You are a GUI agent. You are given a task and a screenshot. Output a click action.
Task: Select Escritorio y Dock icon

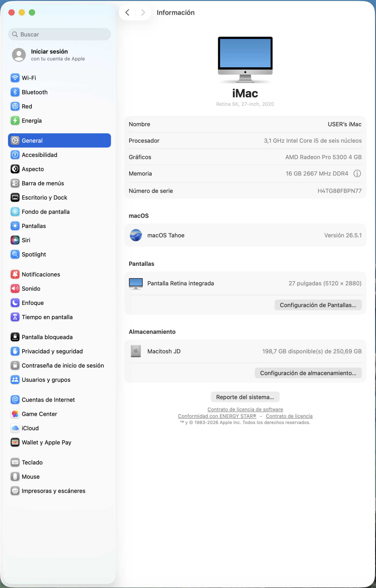(15, 197)
